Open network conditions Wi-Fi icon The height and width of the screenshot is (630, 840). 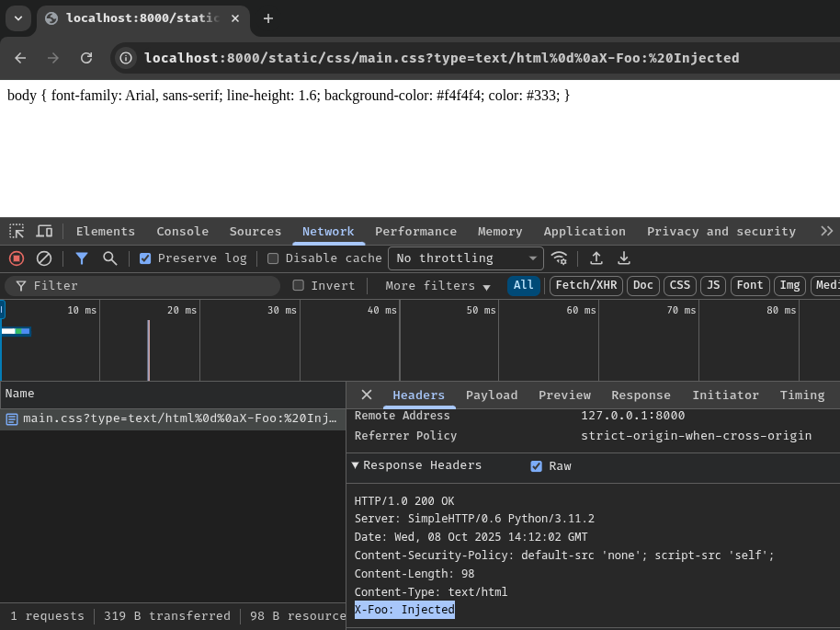(x=559, y=258)
